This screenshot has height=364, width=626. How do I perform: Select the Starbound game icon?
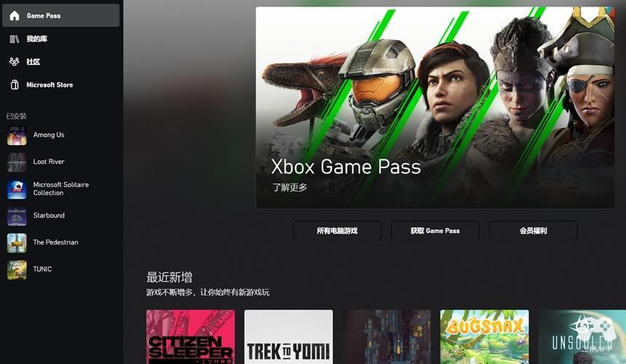(x=17, y=216)
